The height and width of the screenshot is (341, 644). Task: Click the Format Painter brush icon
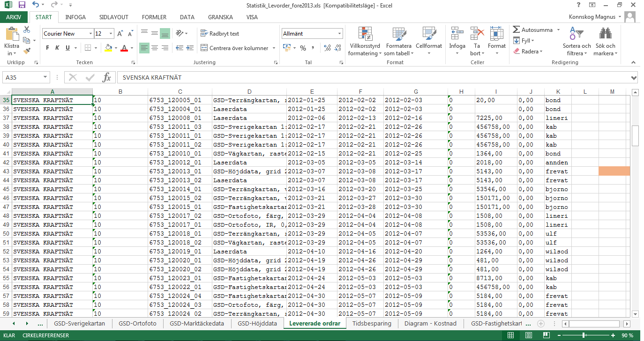click(x=27, y=50)
